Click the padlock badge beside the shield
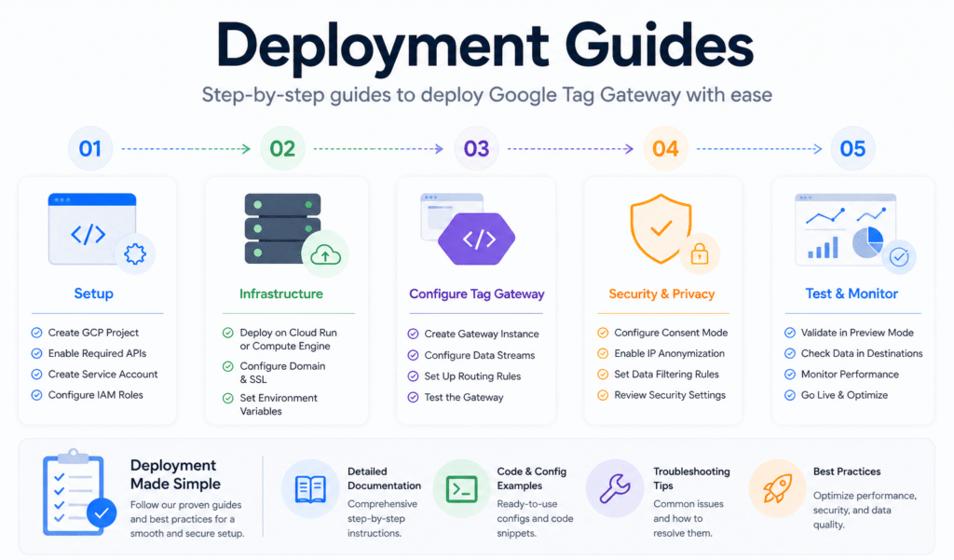This screenshot has height=560, width=954. pos(700,253)
